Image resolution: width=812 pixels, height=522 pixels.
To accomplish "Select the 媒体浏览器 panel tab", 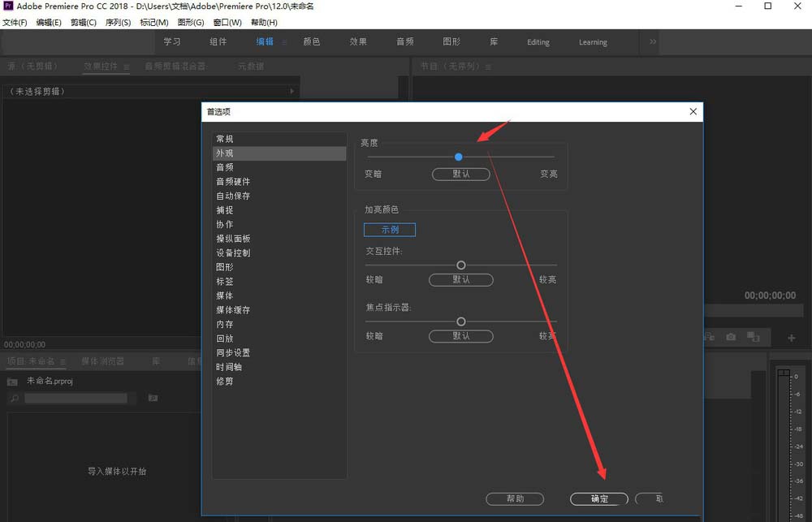I will [x=102, y=361].
